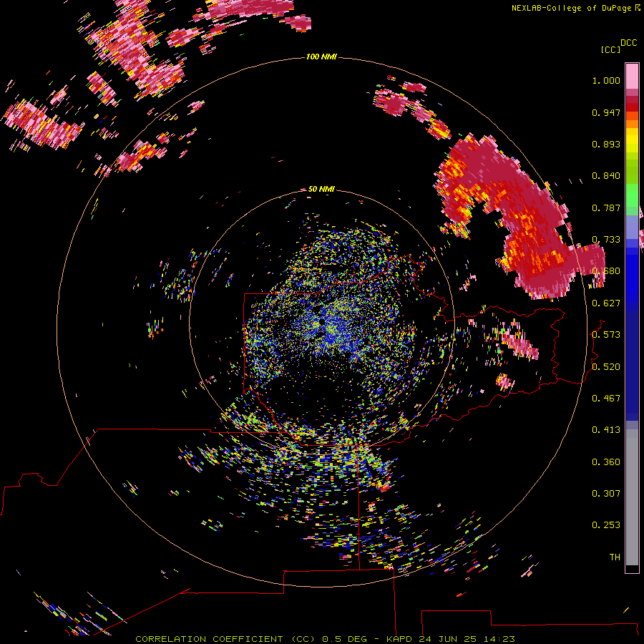Select the 0.253 scale value
The image size is (644, 644).
click(606, 525)
